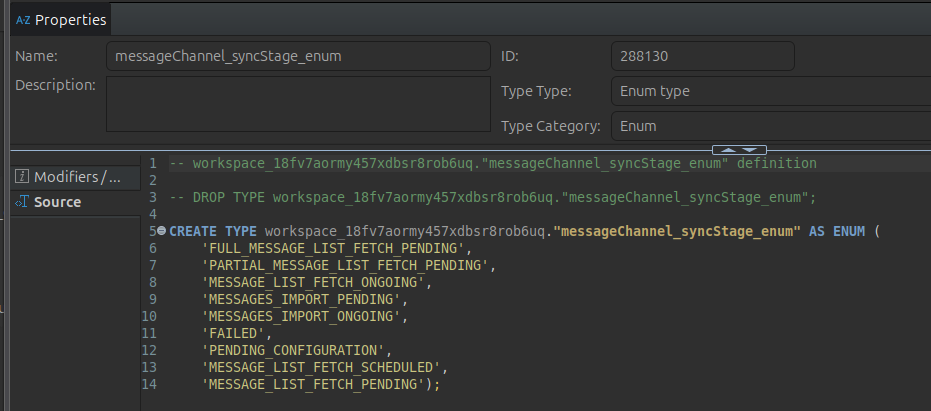Click the Type Type field

click(x=762, y=91)
